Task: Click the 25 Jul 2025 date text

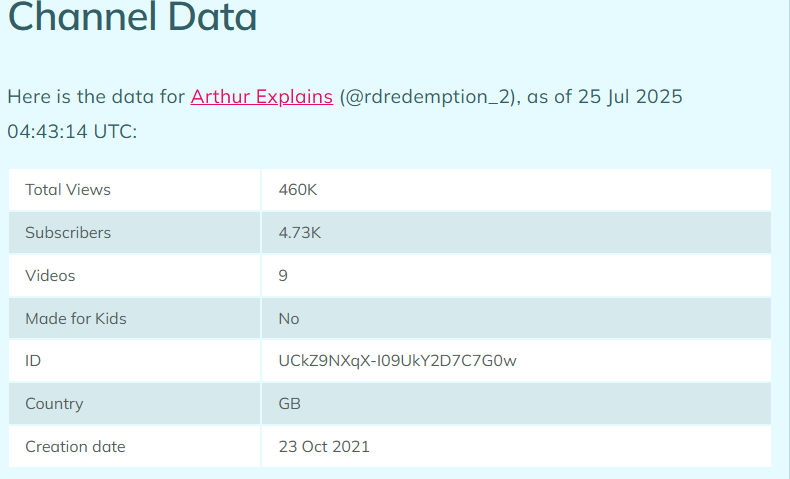Action: [630, 97]
